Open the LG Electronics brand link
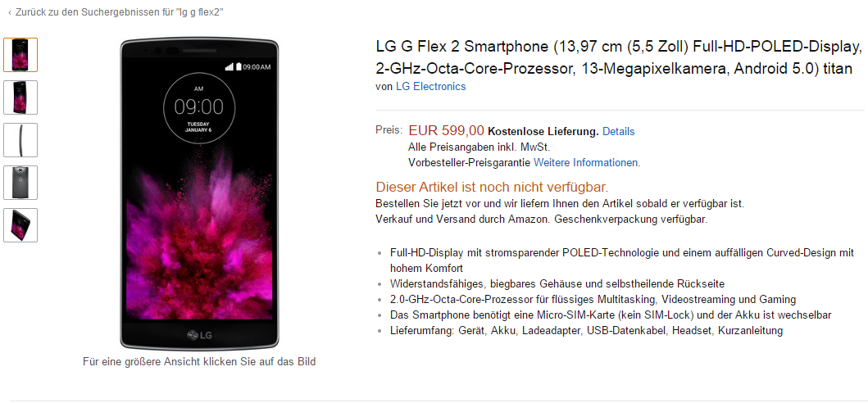This screenshot has height=403, width=868. (430, 86)
